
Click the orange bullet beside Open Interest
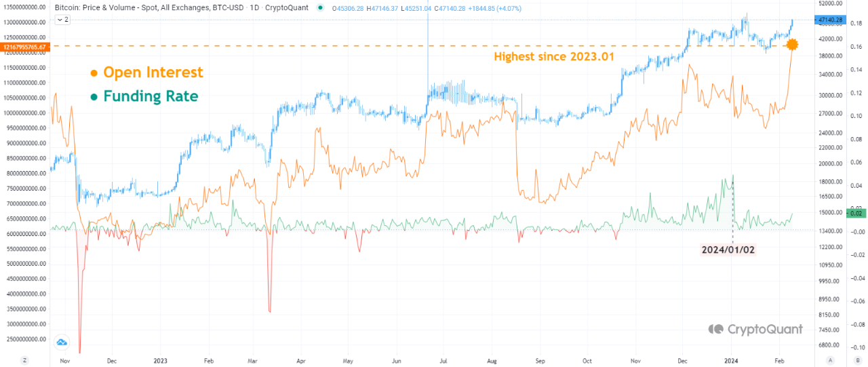[x=94, y=73]
